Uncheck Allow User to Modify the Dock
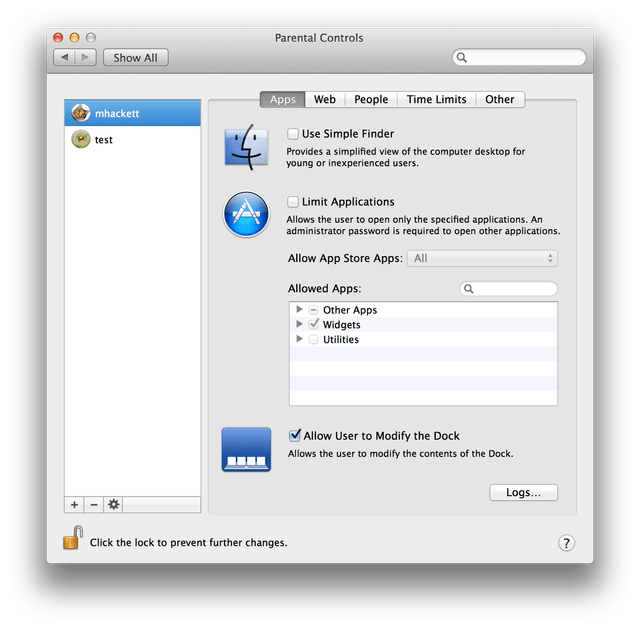 click(x=295, y=435)
